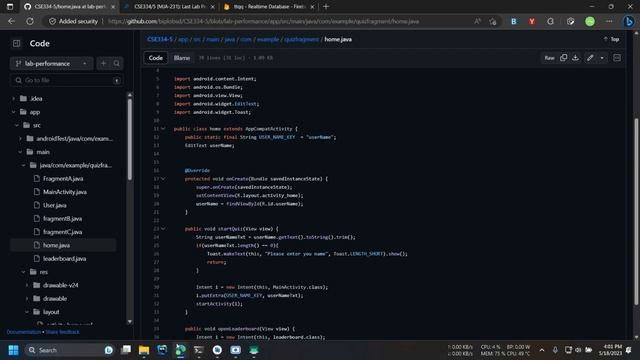Click the Share feedback link
The height and width of the screenshot is (360, 640).
(62, 332)
